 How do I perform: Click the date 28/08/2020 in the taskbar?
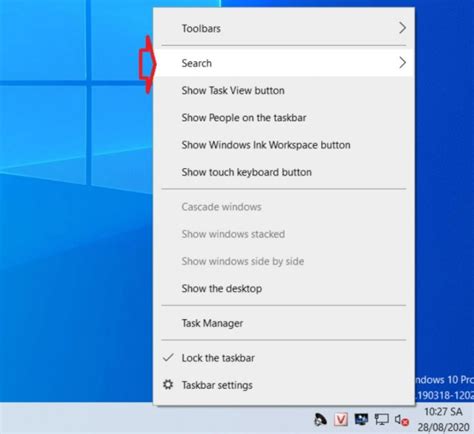pos(443,427)
